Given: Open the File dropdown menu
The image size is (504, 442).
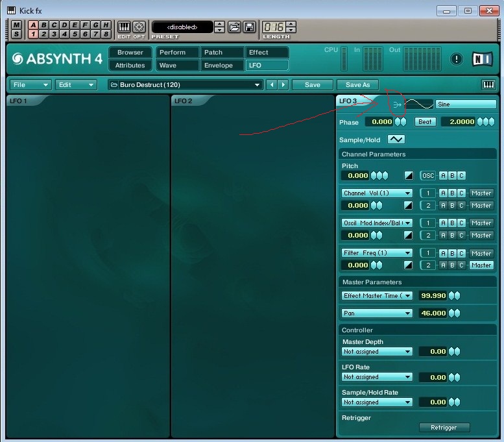Looking at the screenshot, I should click(30, 84).
